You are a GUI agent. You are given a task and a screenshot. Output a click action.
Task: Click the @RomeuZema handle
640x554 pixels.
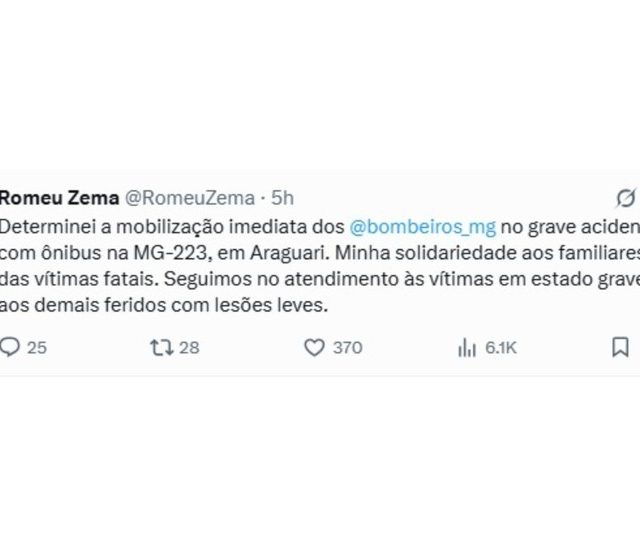(x=189, y=198)
